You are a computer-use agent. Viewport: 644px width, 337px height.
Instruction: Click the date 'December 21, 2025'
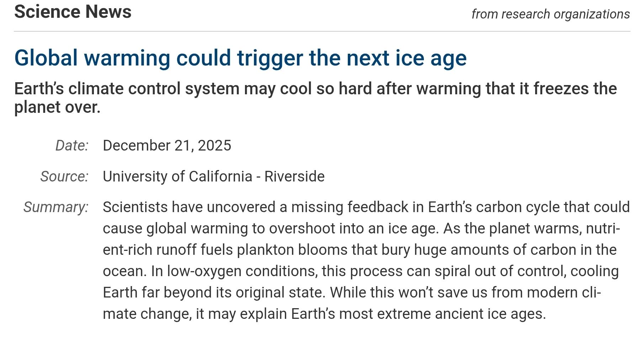click(167, 146)
